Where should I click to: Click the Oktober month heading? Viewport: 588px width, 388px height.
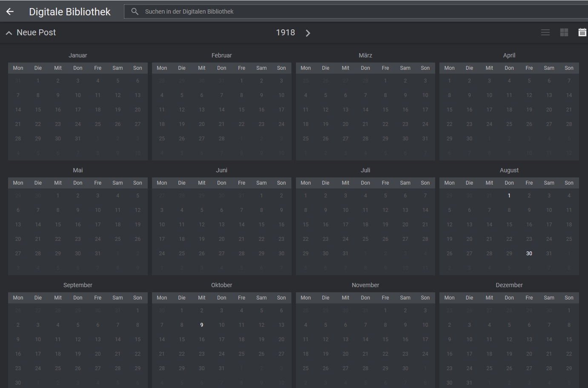(x=222, y=285)
